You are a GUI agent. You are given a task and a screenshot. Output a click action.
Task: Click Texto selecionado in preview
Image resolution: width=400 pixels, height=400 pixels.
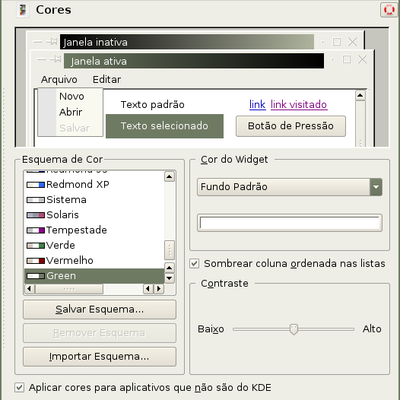point(165,126)
